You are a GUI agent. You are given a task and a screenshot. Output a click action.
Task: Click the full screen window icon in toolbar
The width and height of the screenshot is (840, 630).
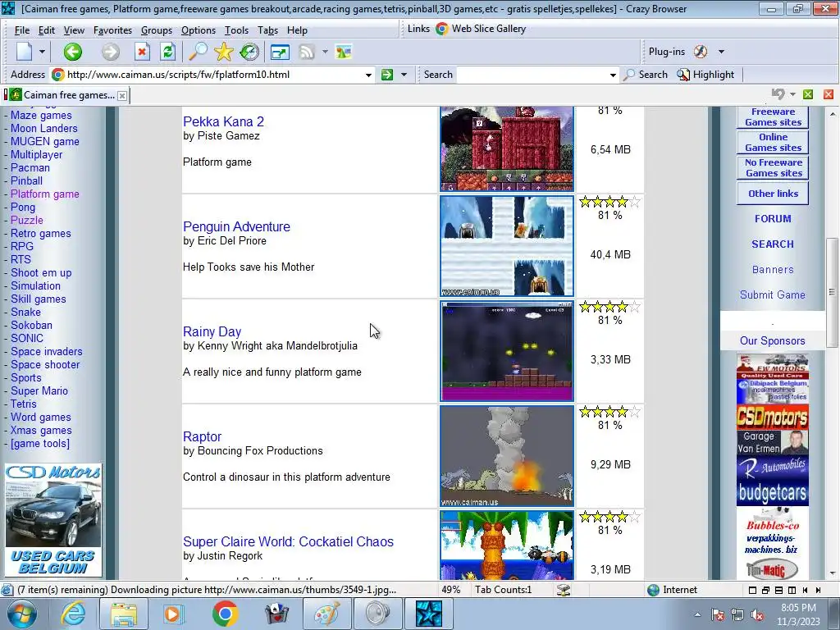pos(280,52)
